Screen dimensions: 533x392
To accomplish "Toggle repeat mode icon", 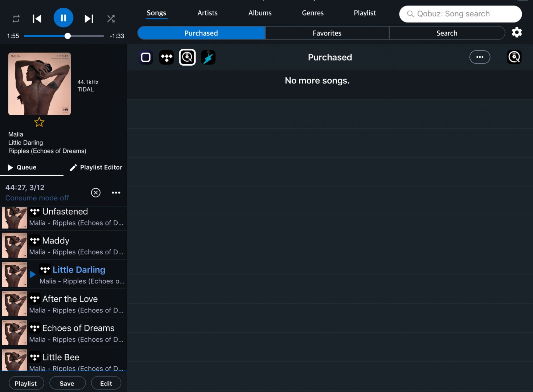I will click(x=16, y=19).
